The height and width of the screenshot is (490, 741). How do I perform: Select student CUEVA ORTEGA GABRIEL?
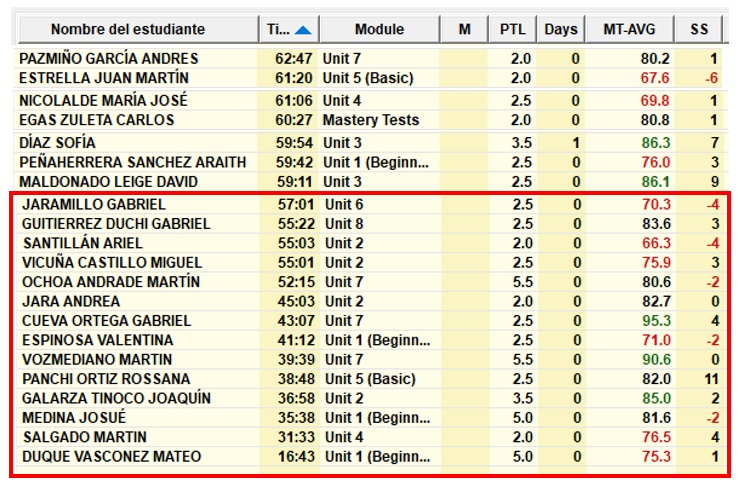[x=106, y=320]
